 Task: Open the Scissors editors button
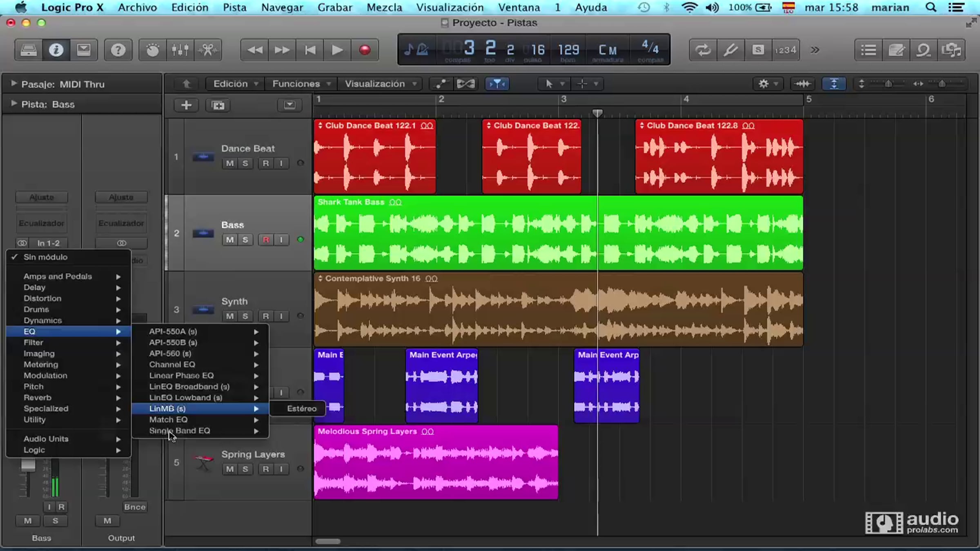(x=208, y=50)
